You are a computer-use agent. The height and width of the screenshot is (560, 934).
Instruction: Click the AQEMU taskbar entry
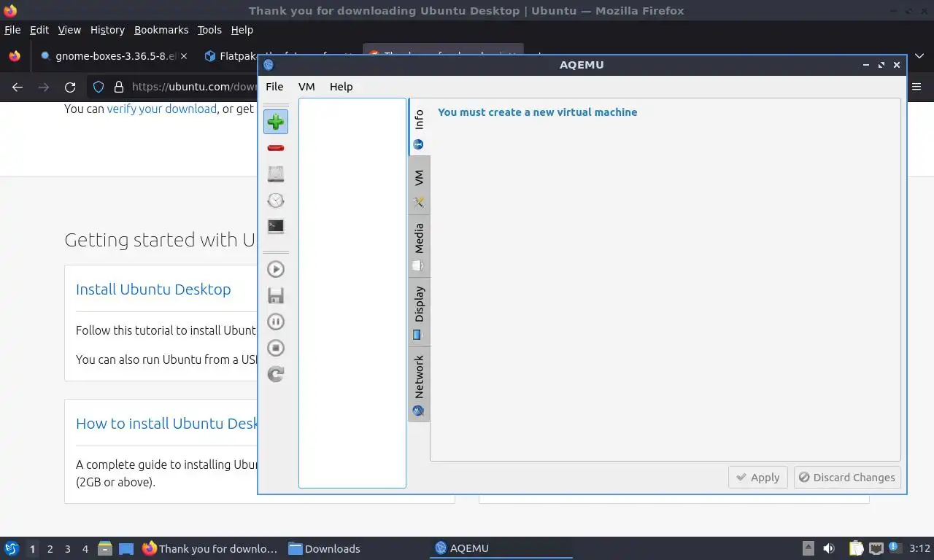pos(502,548)
